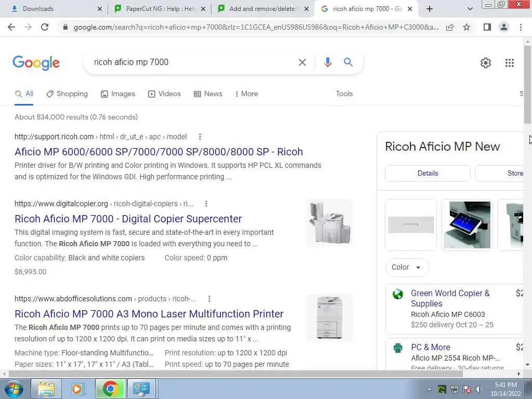The height and width of the screenshot is (399, 532).
Task: Show hidden system tray icons
Action: pos(429,390)
